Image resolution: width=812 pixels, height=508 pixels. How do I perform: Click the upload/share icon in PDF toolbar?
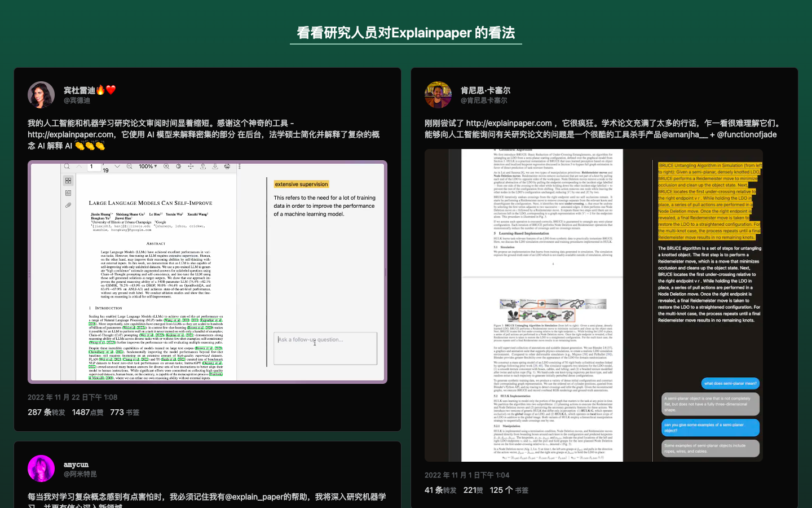203,167
